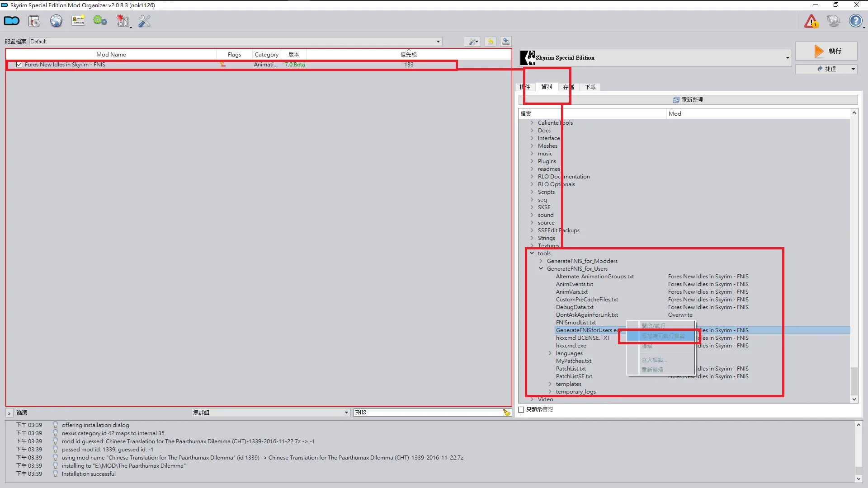Open the executables gears icon
Screen dimensions: 868x488
click(100, 21)
